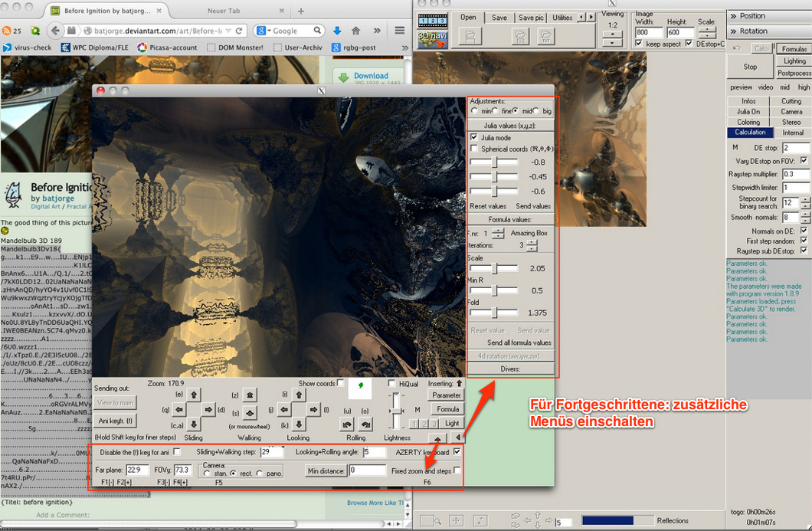Image resolution: width=812 pixels, height=531 pixels.
Task: Adjust the Fold formula slider
Action: tap(493, 313)
